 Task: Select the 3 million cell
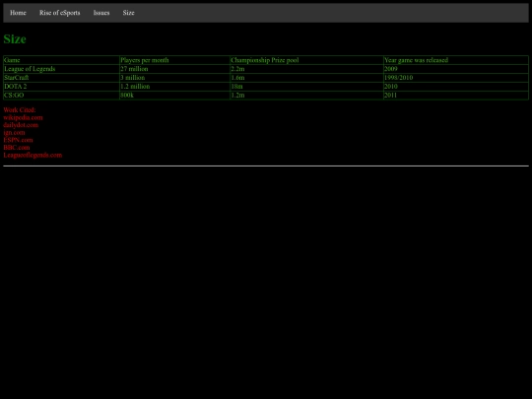point(174,78)
